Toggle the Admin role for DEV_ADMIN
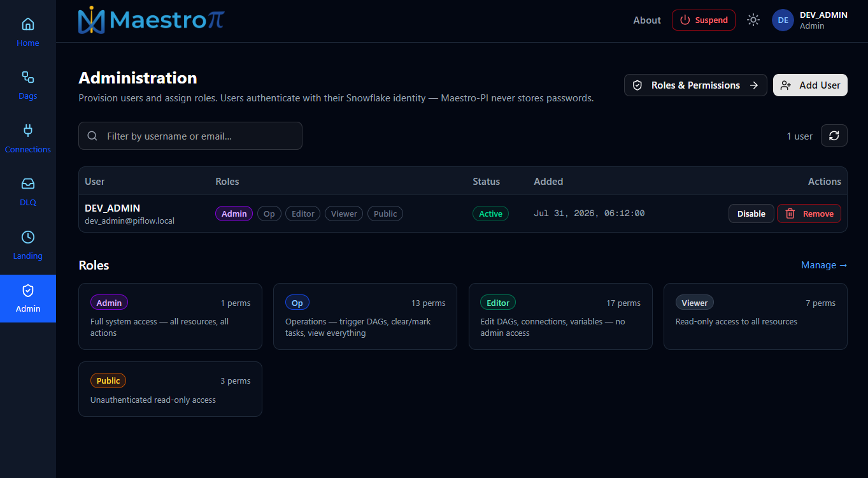The width and height of the screenshot is (868, 478). pyautogui.click(x=234, y=214)
